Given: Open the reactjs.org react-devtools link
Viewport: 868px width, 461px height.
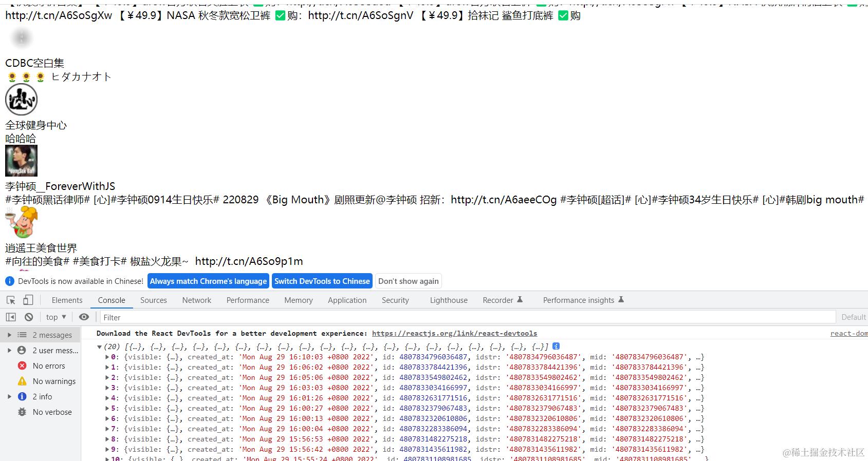Looking at the screenshot, I should pyautogui.click(x=454, y=334).
